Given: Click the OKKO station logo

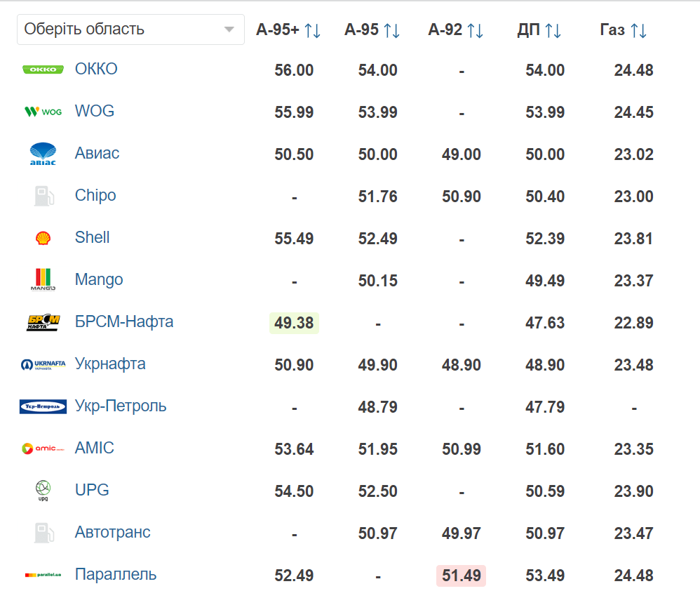Looking at the screenshot, I should point(43,69).
